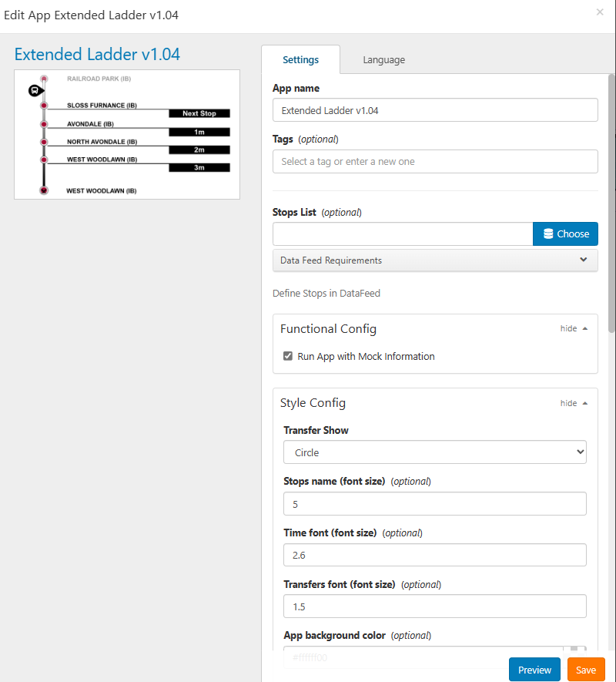616x682 pixels.
Task: Click the orange Save button
Action: click(x=586, y=670)
